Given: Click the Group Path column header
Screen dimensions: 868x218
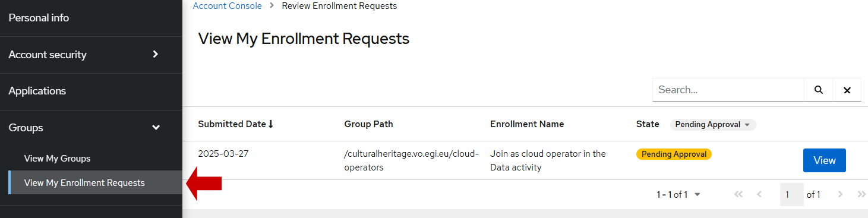Looking at the screenshot, I should tap(368, 124).
